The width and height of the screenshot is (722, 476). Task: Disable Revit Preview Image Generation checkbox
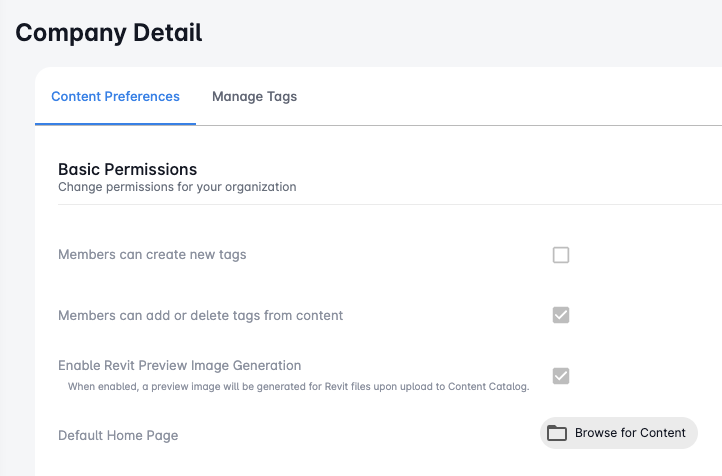561,376
